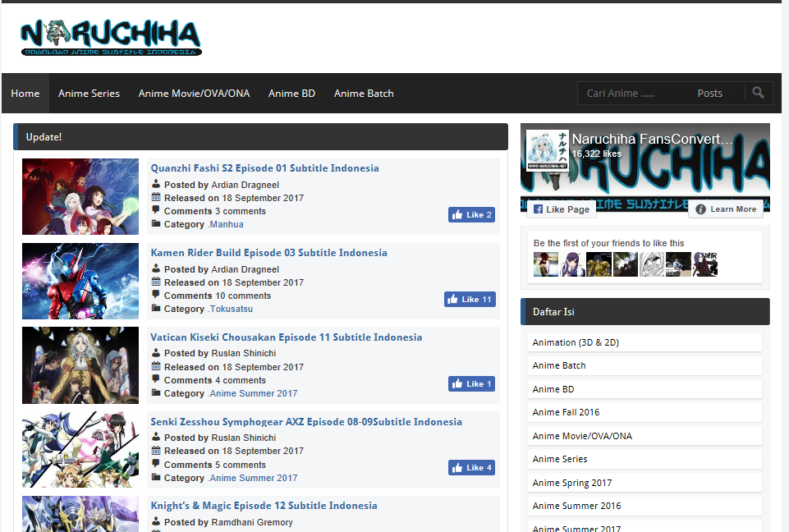Click Naruchiha site logo
The height and width of the screenshot is (532, 789).
pyautogui.click(x=111, y=38)
